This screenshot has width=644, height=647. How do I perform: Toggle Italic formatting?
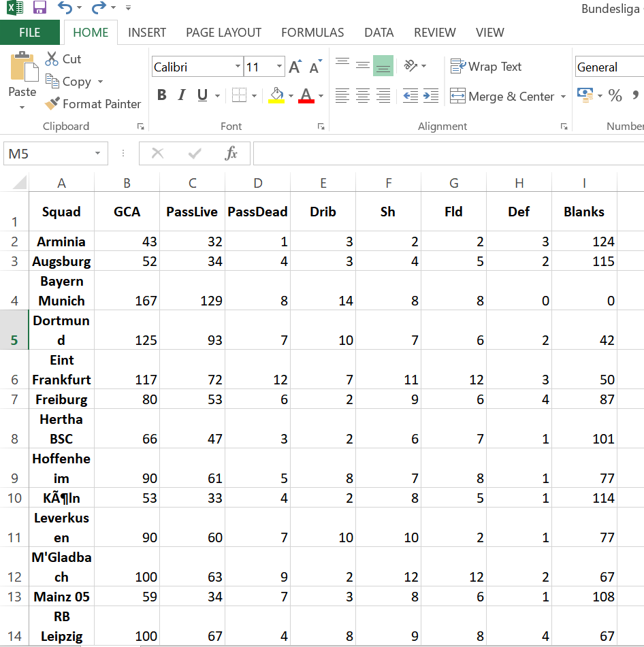tap(182, 95)
